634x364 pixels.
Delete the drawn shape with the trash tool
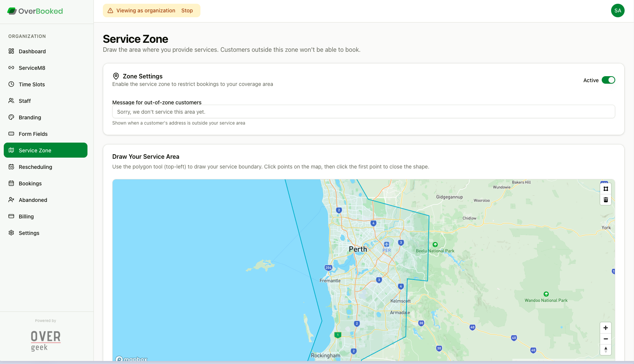coord(605,200)
